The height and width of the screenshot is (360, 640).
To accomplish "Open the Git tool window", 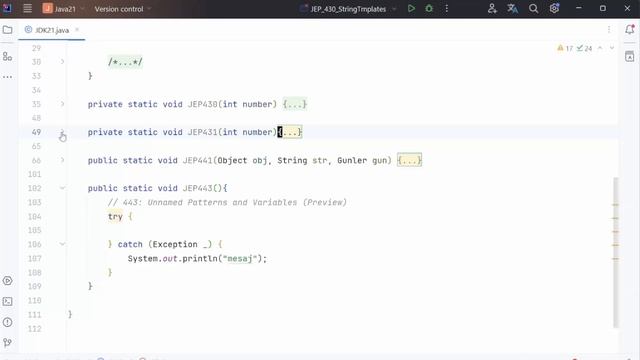I will pyautogui.click(x=7, y=342).
